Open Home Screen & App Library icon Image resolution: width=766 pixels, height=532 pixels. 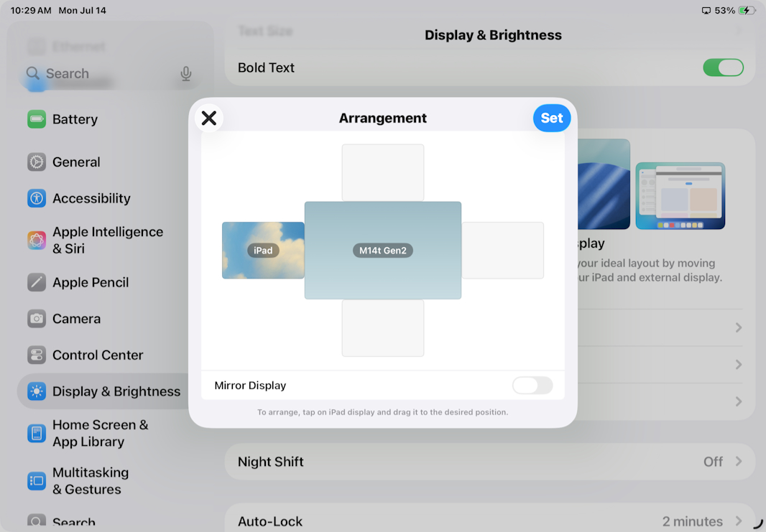(x=37, y=434)
